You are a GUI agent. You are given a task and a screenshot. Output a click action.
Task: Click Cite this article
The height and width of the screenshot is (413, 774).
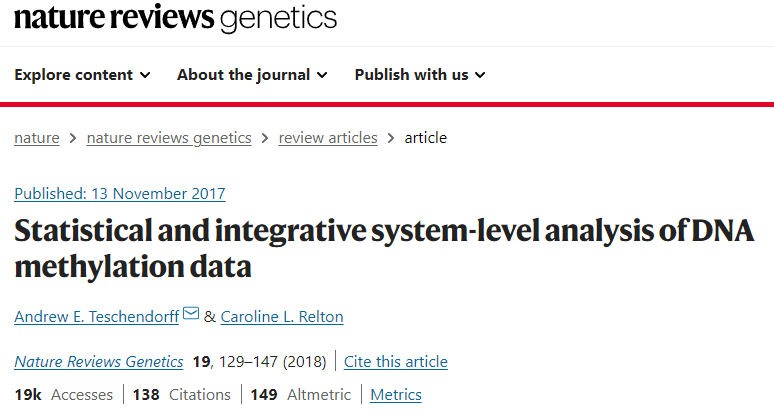coord(396,362)
